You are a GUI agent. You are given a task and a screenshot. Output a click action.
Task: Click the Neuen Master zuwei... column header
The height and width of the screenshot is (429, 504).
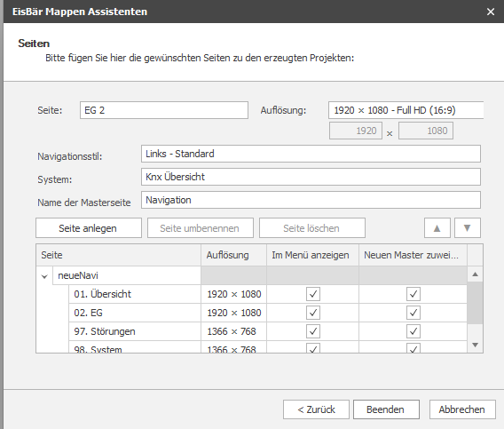[x=413, y=255]
